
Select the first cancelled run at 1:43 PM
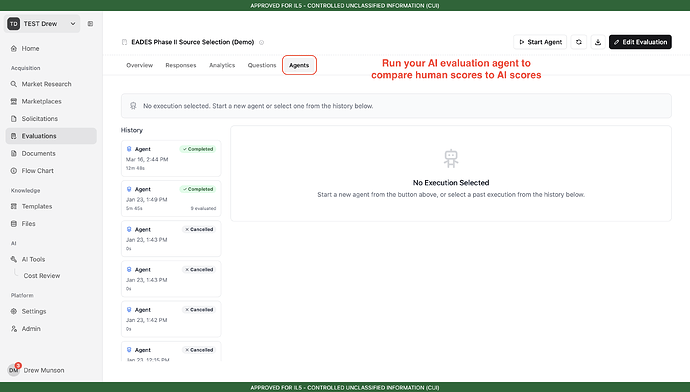(x=171, y=238)
